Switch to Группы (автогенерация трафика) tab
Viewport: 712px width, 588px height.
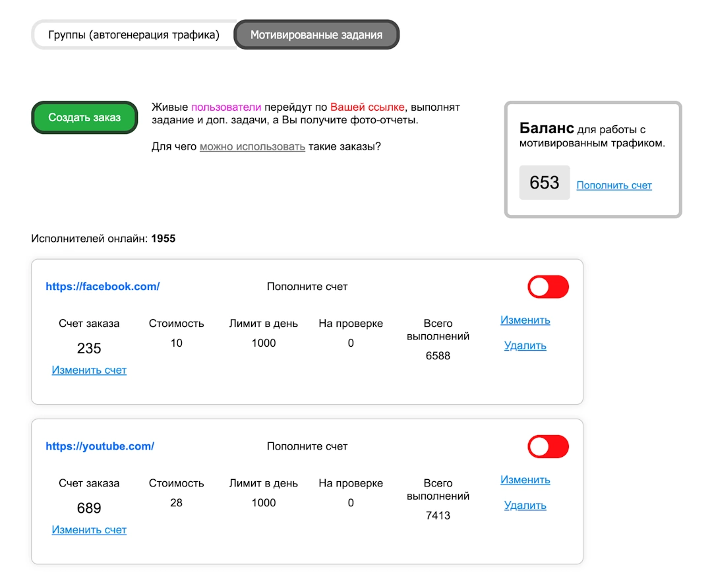point(134,35)
